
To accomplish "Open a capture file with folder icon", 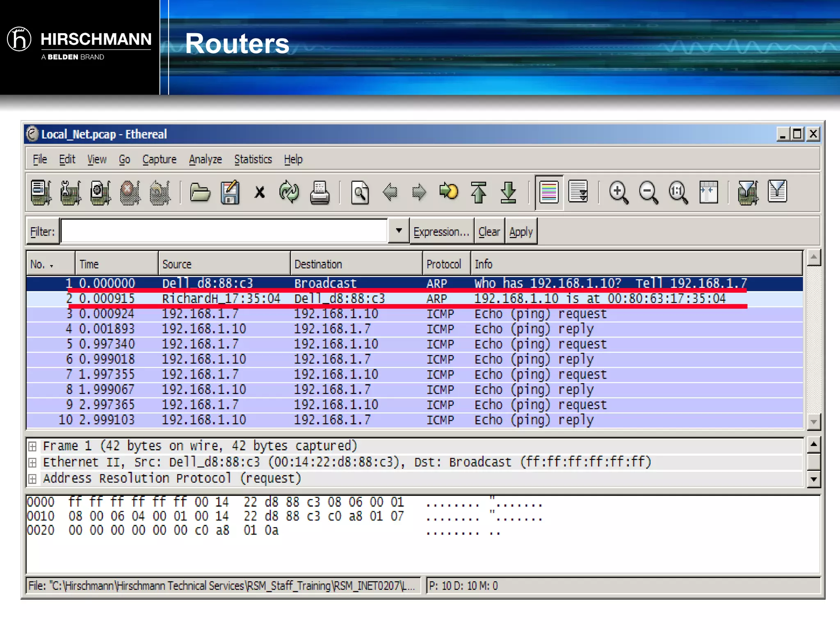I will coord(200,192).
